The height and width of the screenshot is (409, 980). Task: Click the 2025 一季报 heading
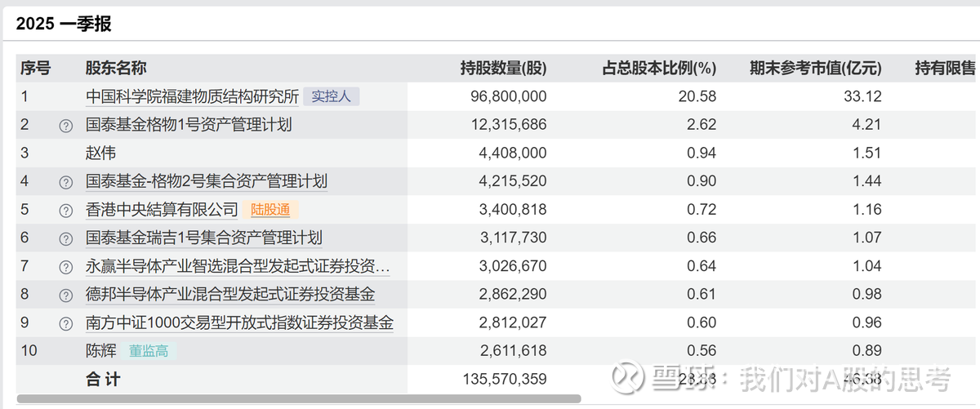(x=64, y=24)
